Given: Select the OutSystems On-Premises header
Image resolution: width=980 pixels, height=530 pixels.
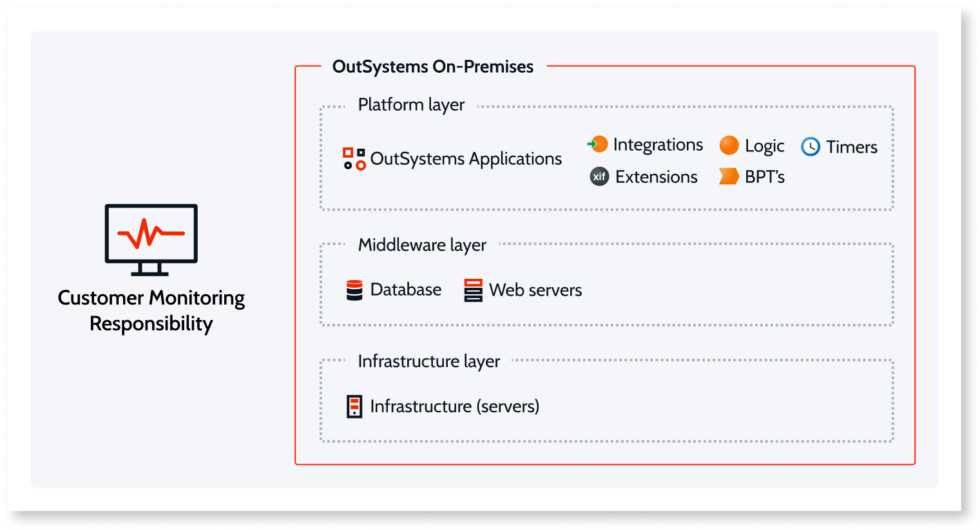Looking at the screenshot, I should [432, 66].
